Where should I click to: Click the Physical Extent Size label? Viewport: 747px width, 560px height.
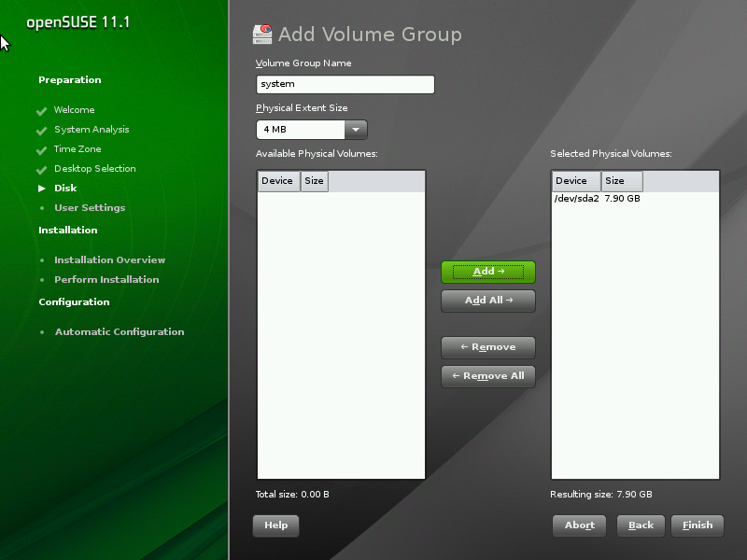(x=302, y=108)
